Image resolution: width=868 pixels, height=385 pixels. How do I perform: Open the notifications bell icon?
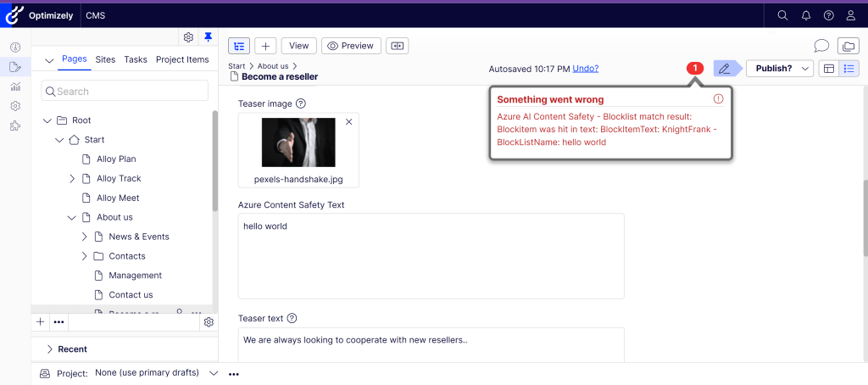[x=805, y=14]
